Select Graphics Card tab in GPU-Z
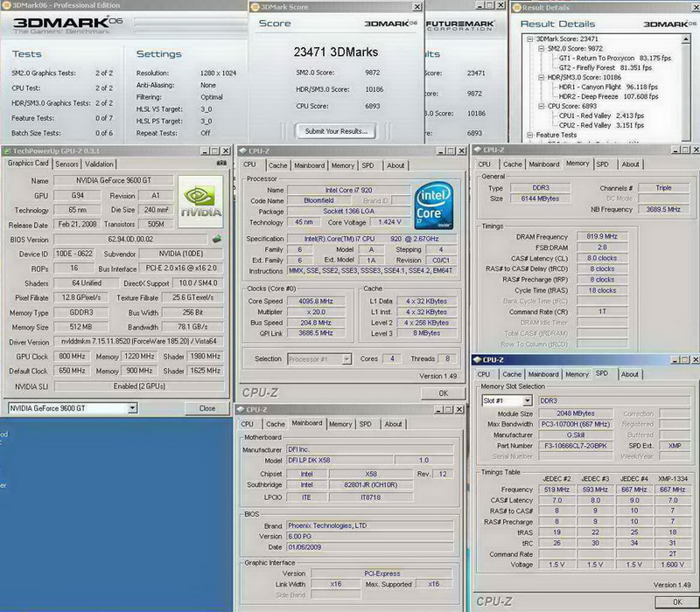 [28, 163]
